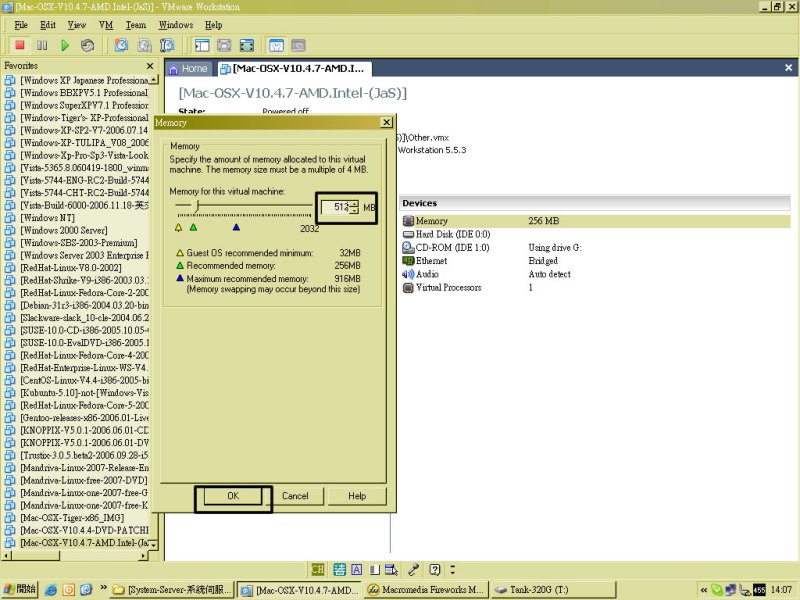Select the Memory device in Devices list
This screenshot has width=800, height=600.
tap(596, 221)
